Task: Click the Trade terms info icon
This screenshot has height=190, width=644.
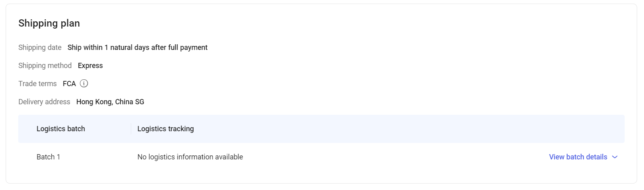Action: [84, 84]
